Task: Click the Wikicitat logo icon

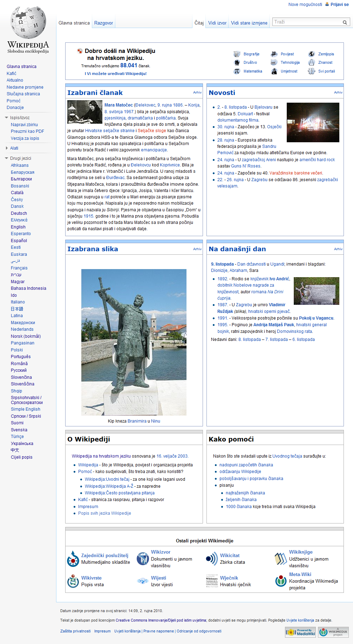Action: click(212, 559)
